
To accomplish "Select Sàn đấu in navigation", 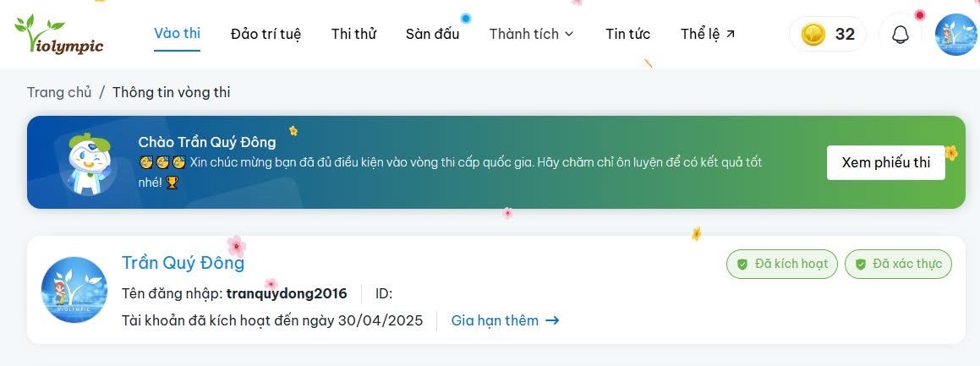I will click(x=432, y=34).
